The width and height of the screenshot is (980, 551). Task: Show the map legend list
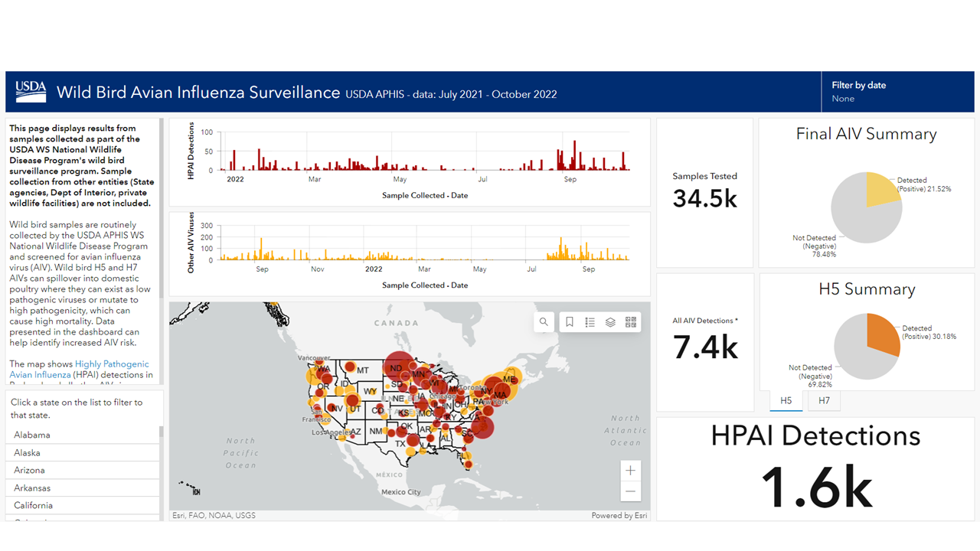coord(590,322)
